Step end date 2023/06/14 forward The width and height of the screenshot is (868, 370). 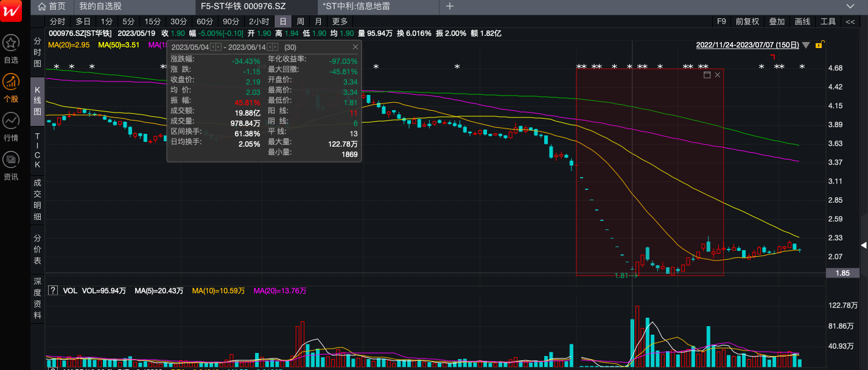275,47
